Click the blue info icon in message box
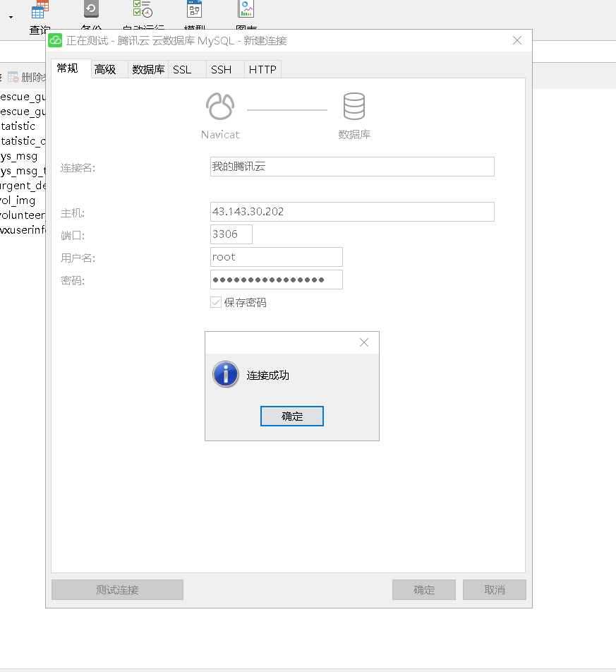This screenshot has width=616, height=672. pos(226,374)
